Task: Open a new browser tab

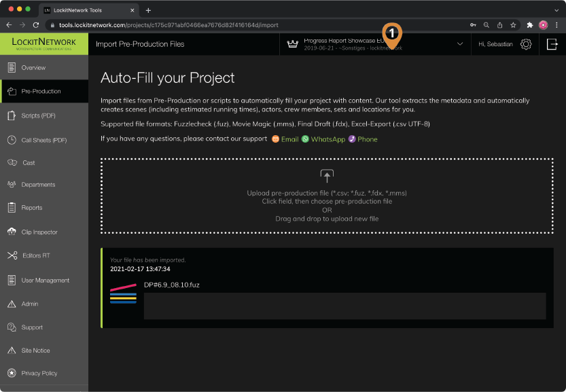Action: pyautogui.click(x=148, y=10)
